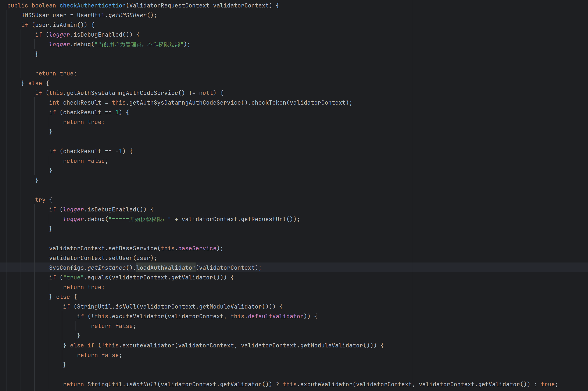Click the checkAuthentication method name

(x=92, y=5)
